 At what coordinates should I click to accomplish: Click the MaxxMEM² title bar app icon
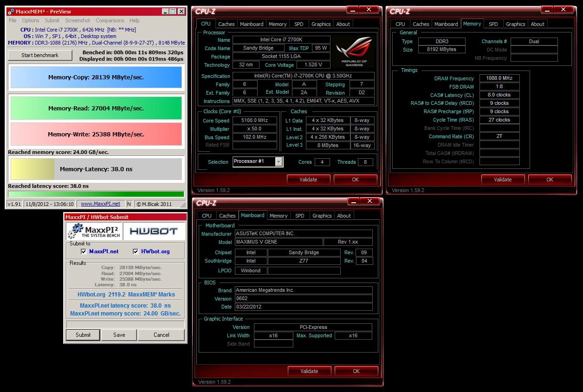pyautogui.click(x=11, y=11)
